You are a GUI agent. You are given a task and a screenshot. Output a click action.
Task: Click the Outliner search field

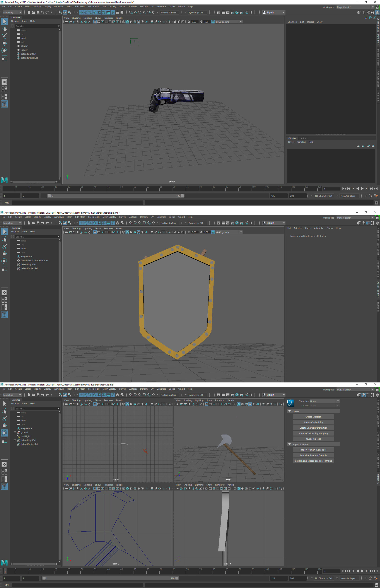pos(35,26)
